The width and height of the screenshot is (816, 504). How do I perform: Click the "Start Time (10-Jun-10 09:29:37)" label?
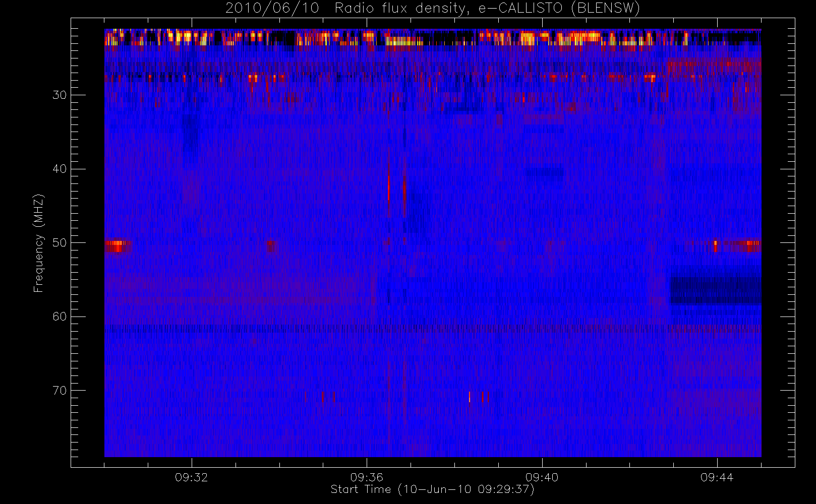[432, 489]
